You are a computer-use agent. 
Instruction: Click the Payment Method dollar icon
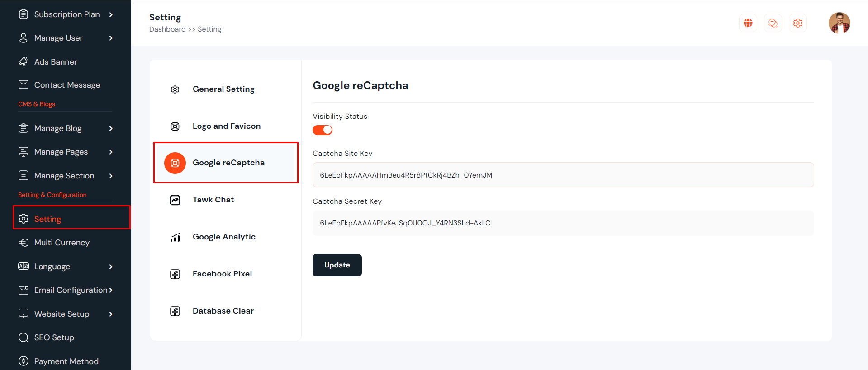coord(24,361)
